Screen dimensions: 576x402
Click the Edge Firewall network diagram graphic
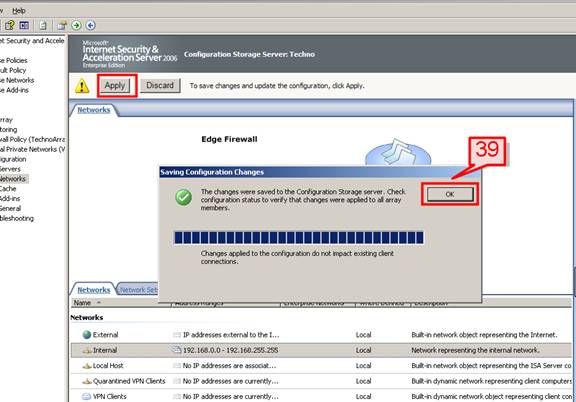pyautogui.click(x=398, y=152)
